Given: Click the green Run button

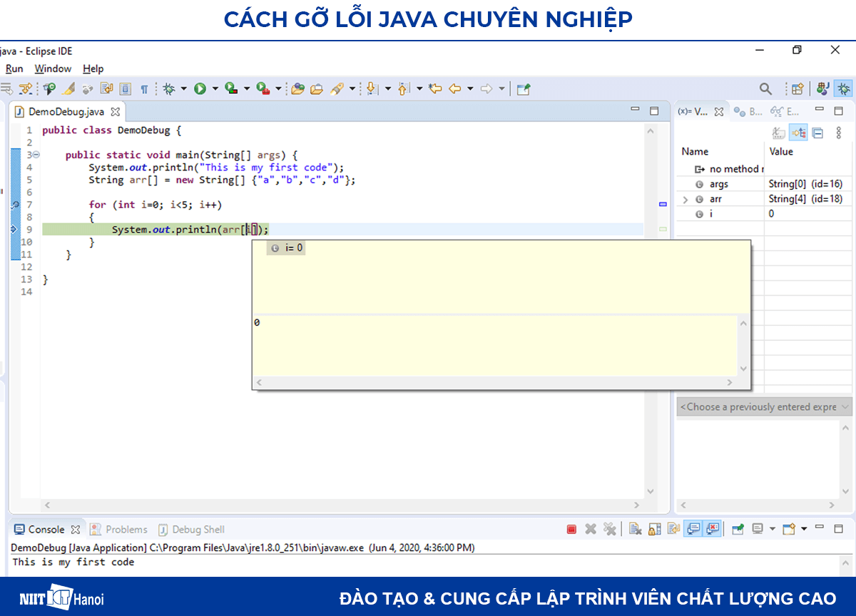Looking at the screenshot, I should tap(200, 88).
